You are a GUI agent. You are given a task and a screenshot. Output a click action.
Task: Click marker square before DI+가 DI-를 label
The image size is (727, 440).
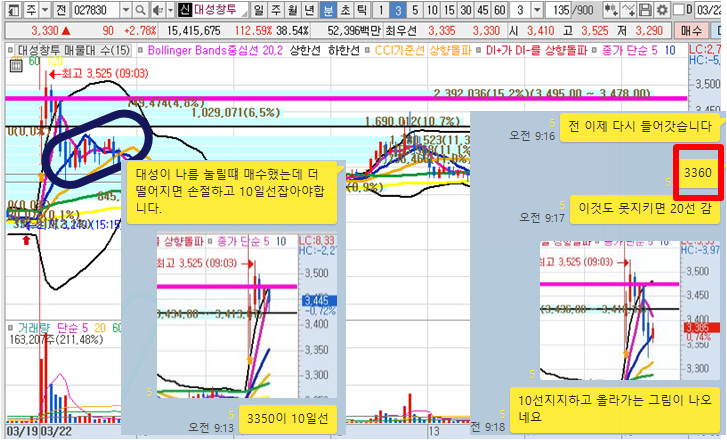click(x=478, y=49)
